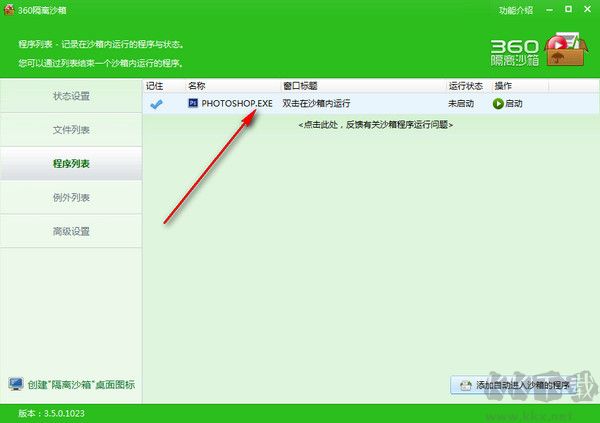
Task: Click the 双击在沙箱内运行 window title cell
Action: (316, 103)
